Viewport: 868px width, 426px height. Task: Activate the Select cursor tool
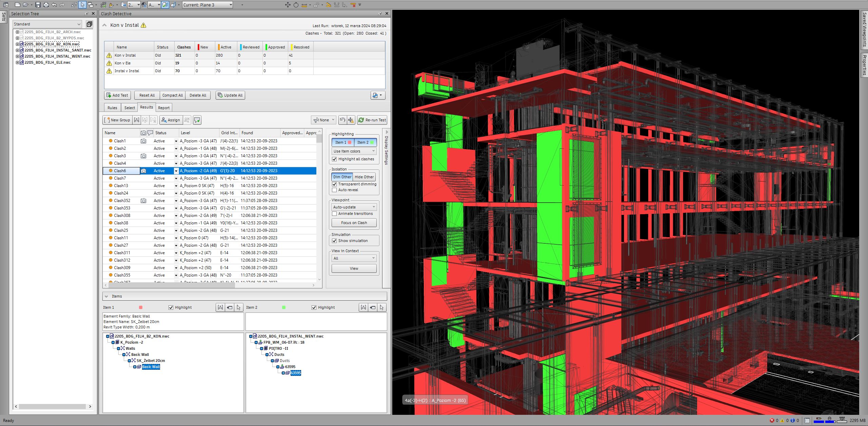(x=82, y=5)
